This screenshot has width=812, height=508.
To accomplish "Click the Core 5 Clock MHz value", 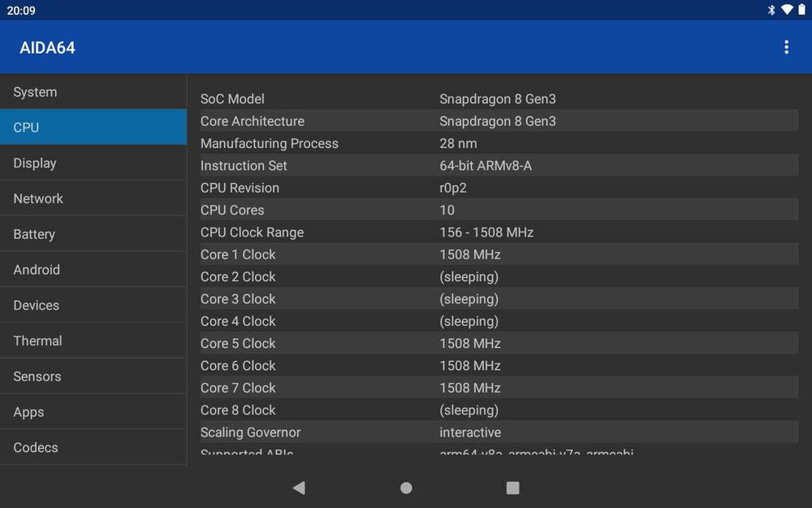I will click(469, 344).
